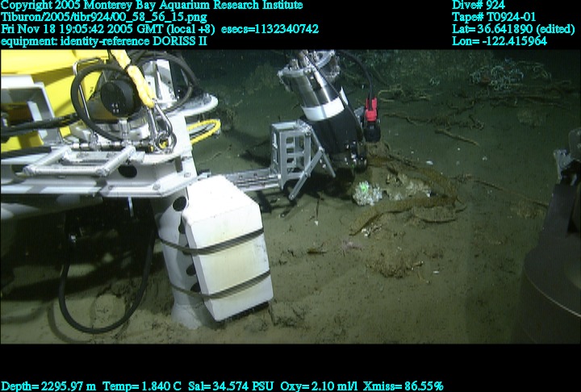
Task: Click the Monterey Bay Aquarium copyright line
Action: click(x=152, y=5)
